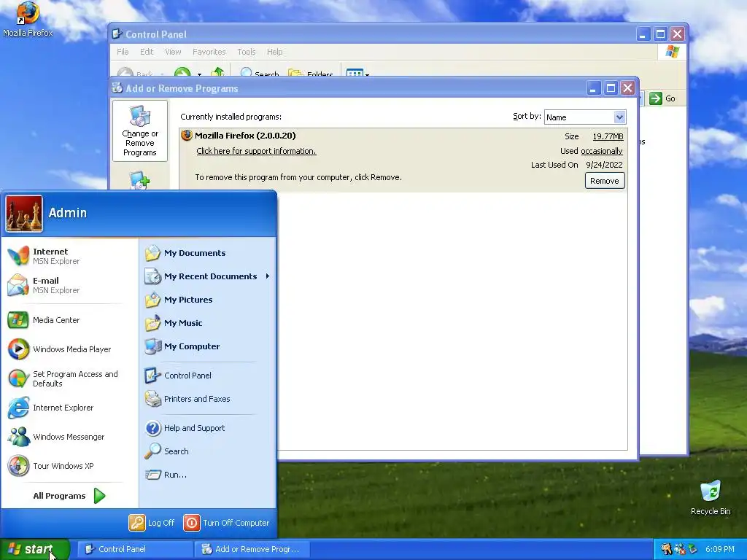Click the Start button

[35, 549]
